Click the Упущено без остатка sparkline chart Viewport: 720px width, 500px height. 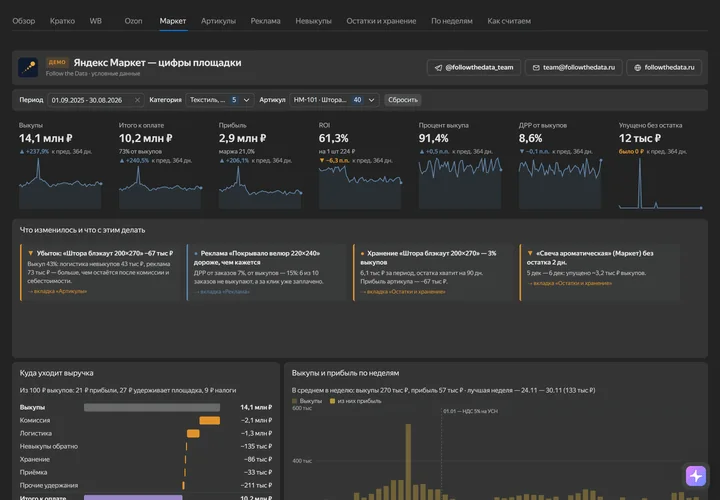(x=660, y=183)
